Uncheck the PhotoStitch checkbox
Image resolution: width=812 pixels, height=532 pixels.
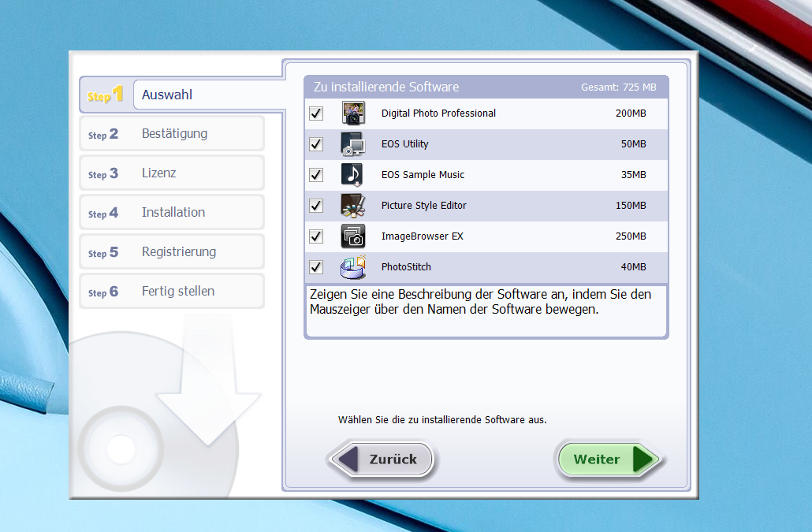(316, 267)
